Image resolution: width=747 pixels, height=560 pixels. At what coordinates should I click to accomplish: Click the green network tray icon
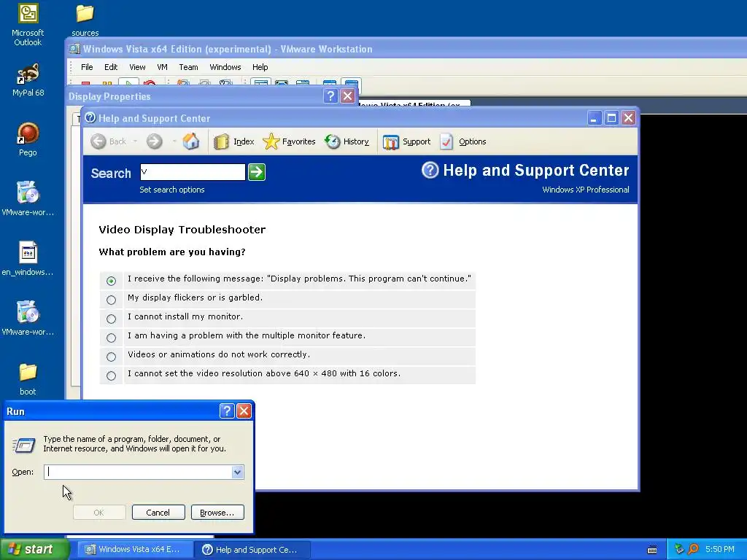(x=679, y=550)
